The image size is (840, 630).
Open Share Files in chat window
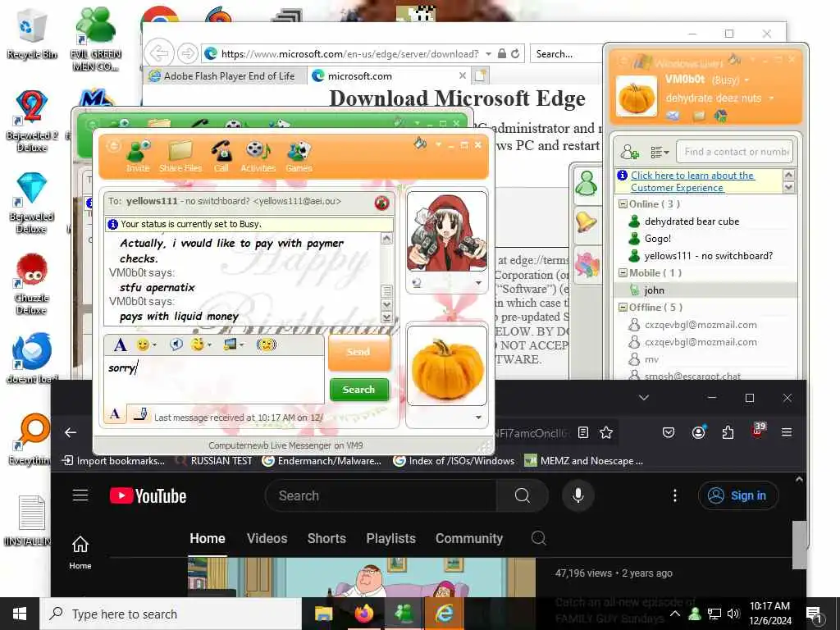[x=180, y=155]
